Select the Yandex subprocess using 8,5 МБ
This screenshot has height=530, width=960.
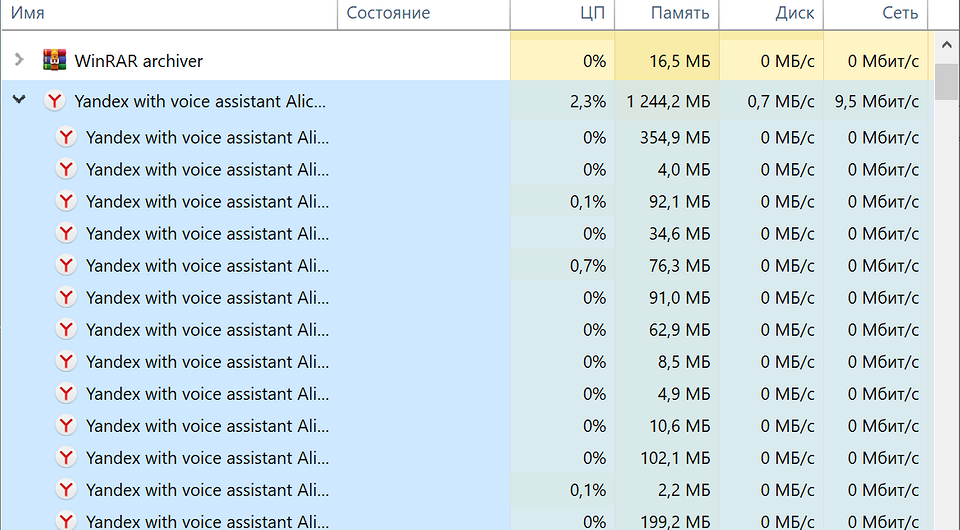(x=206, y=361)
